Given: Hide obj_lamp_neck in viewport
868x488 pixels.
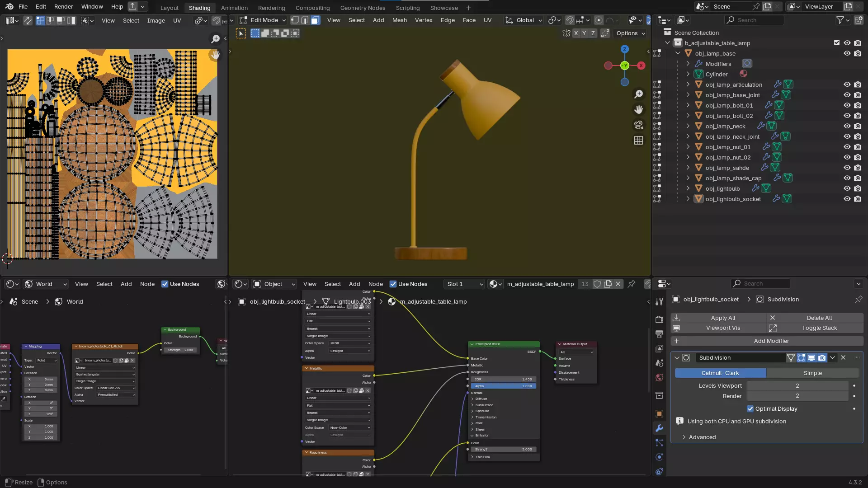Looking at the screenshot, I should tap(847, 126).
